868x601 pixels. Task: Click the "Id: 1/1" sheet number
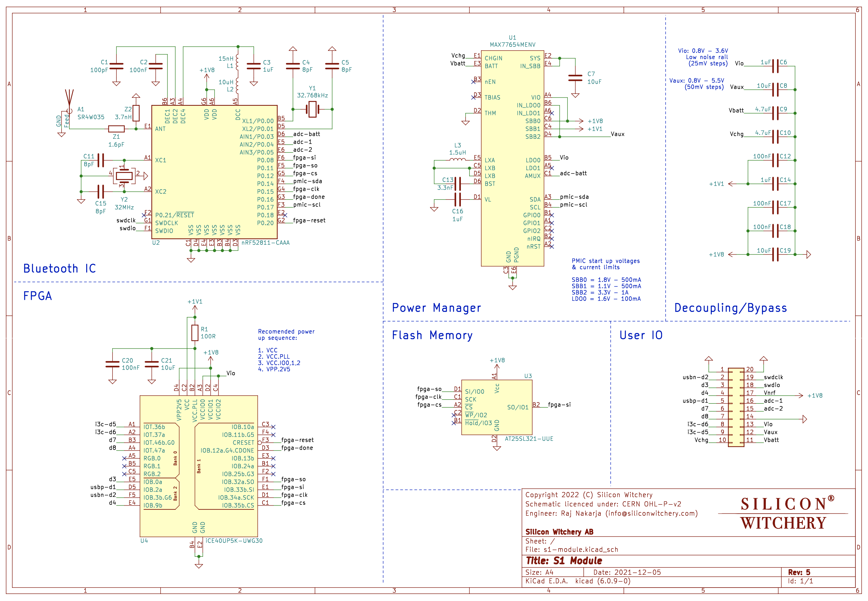click(x=801, y=581)
